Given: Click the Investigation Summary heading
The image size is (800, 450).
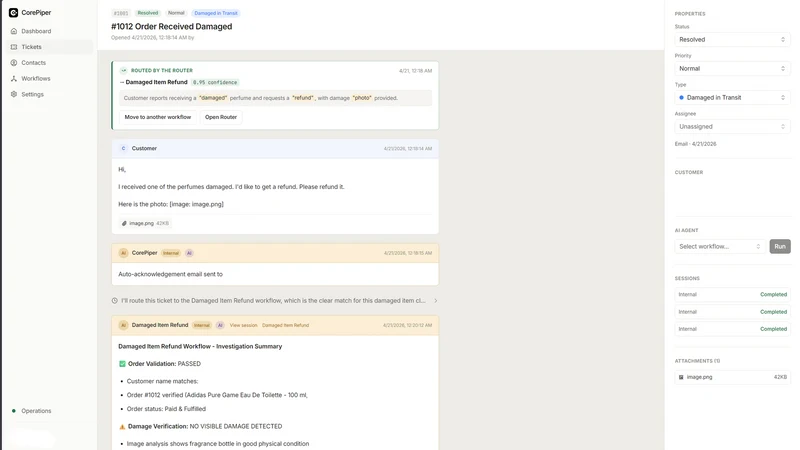Looking at the screenshot, I should click(x=200, y=346).
